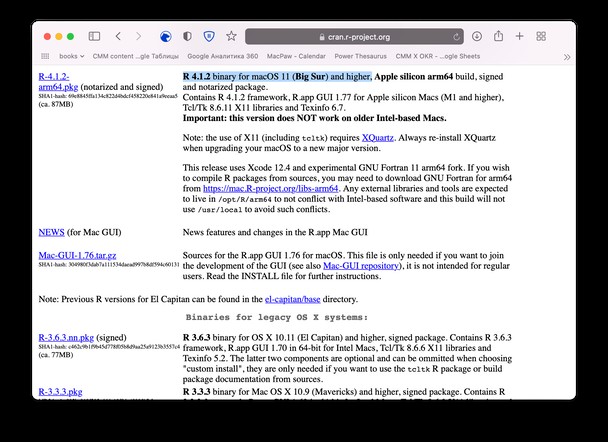Click the SHA1-hash under R-4.1.2-arm64.pkg

point(108,96)
